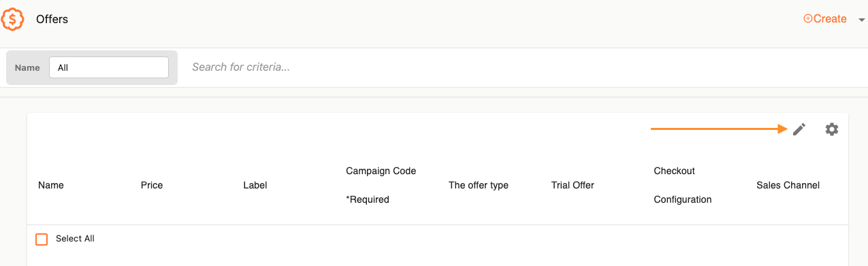Tick the Select All checkbox
868x266 pixels.
pyautogui.click(x=42, y=239)
